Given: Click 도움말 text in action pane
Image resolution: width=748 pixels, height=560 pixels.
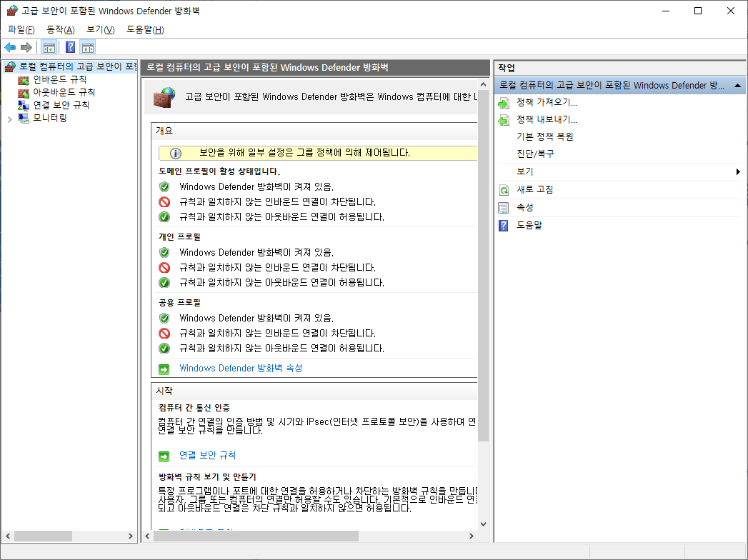Looking at the screenshot, I should pyautogui.click(x=529, y=226).
